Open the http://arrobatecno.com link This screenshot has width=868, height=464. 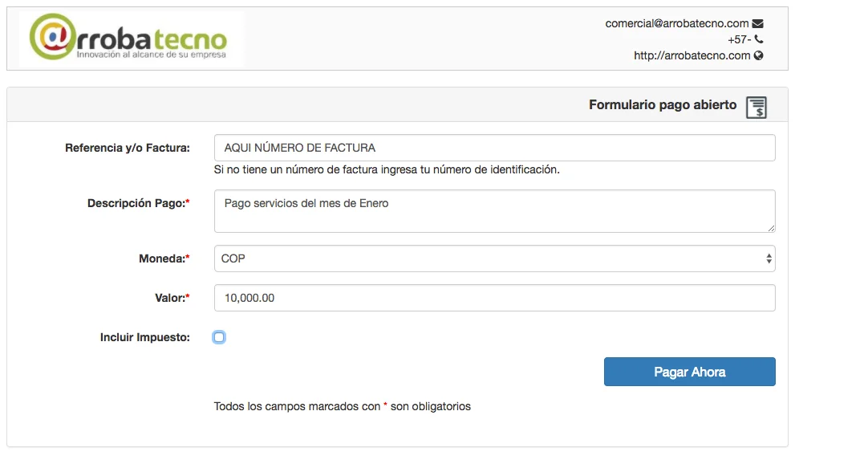692,55
